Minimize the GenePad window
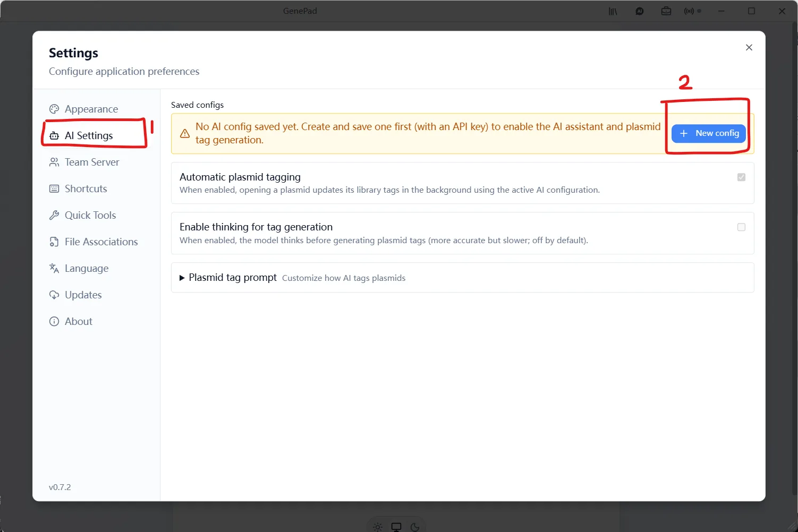Image resolution: width=798 pixels, height=532 pixels. [x=721, y=11]
